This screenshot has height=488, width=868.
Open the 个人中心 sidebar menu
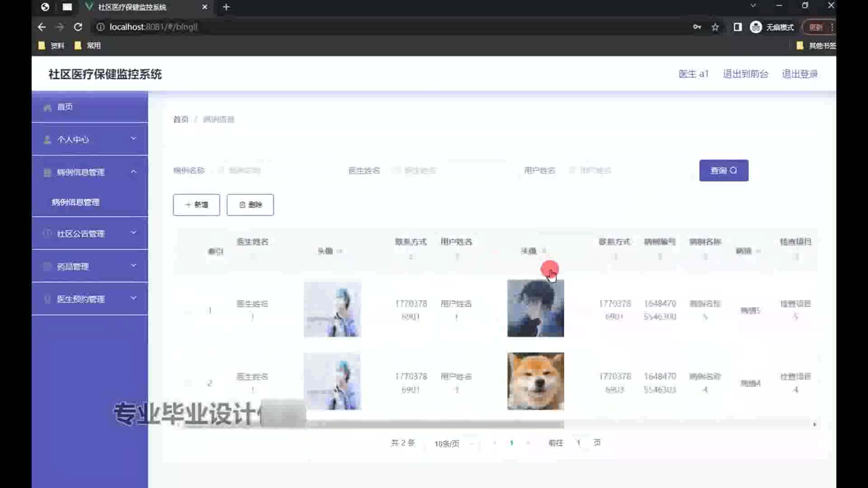[x=90, y=139]
